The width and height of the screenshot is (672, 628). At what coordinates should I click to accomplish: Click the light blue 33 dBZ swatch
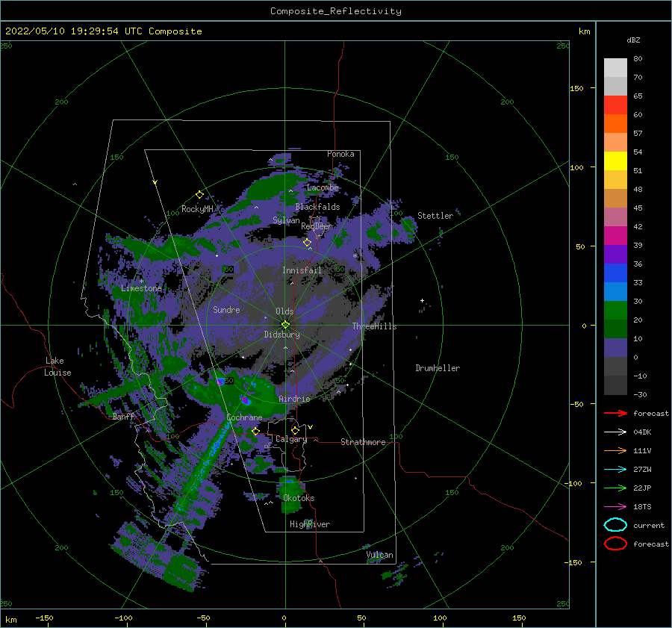[615, 291]
